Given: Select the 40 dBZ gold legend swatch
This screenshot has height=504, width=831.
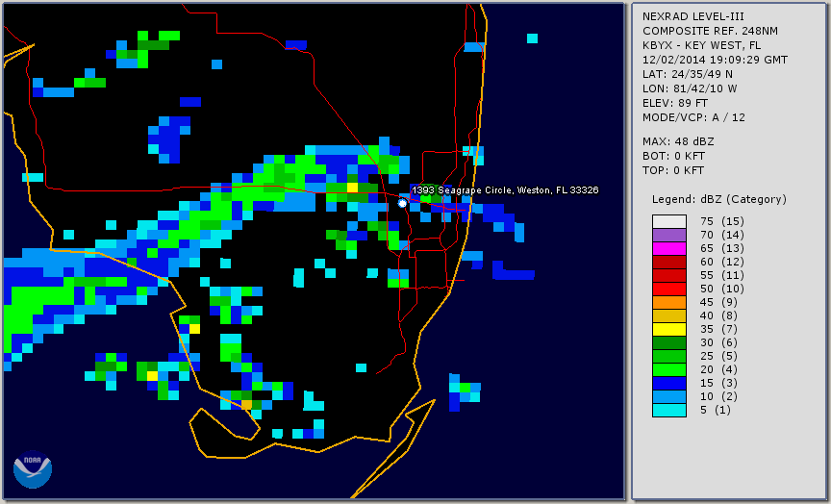Looking at the screenshot, I should [x=669, y=315].
